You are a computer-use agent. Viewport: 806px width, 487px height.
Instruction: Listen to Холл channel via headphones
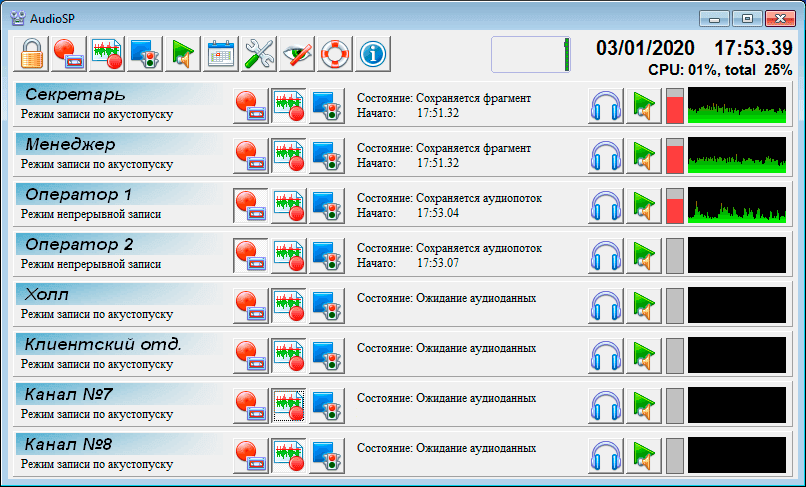pos(606,305)
